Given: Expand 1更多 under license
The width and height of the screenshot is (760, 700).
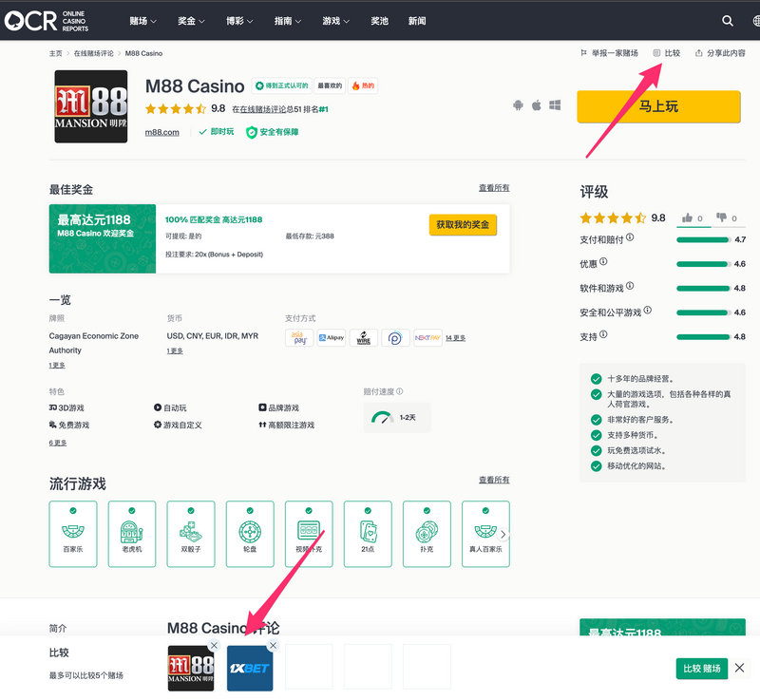Looking at the screenshot, I should click(x=57, y=366).
